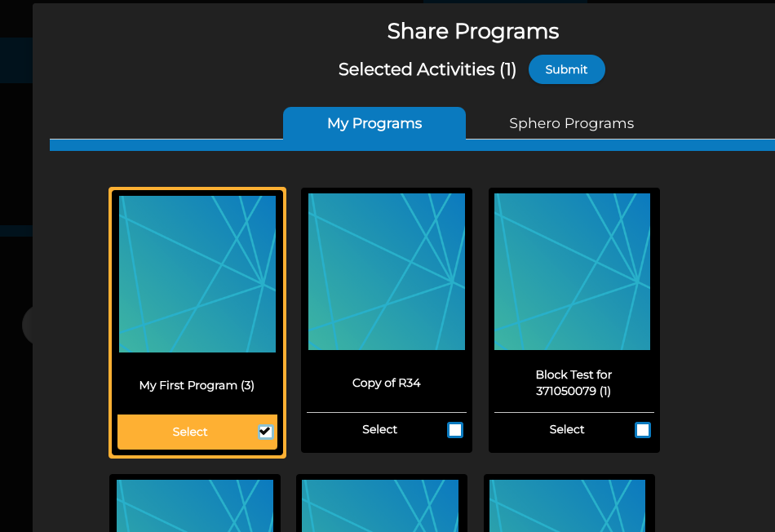Click the Copy of R34 thumbnail image
This screenshot has height=532, width=775.
click(387, 272)
